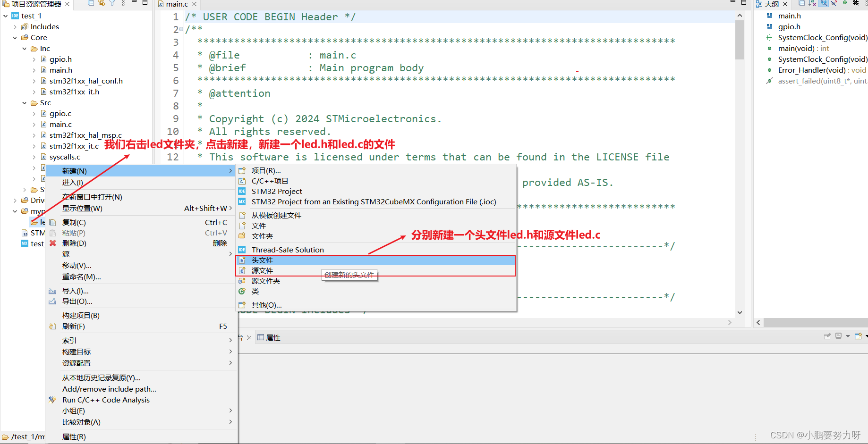The height and width of the screenshot is (444, 868).
Task: Toggle hide static members in outline toolbar
Action: pos(834,3)
